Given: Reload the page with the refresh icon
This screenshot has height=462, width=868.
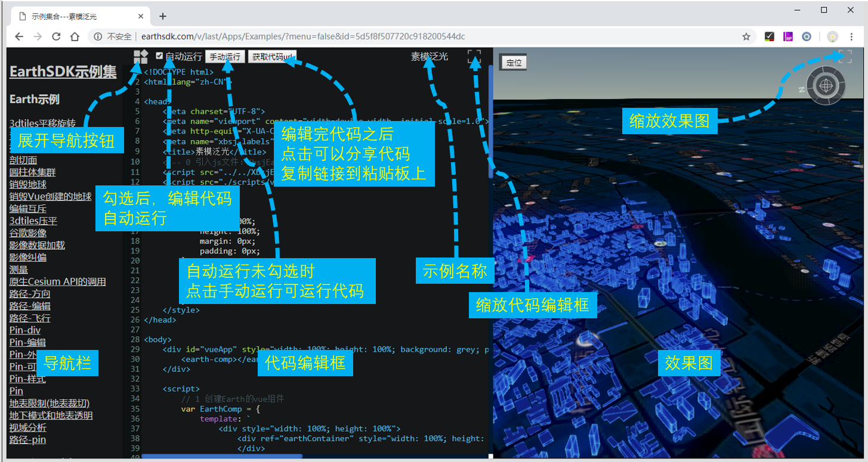Looking at the screenshot, I should click(x=56, y=36).
